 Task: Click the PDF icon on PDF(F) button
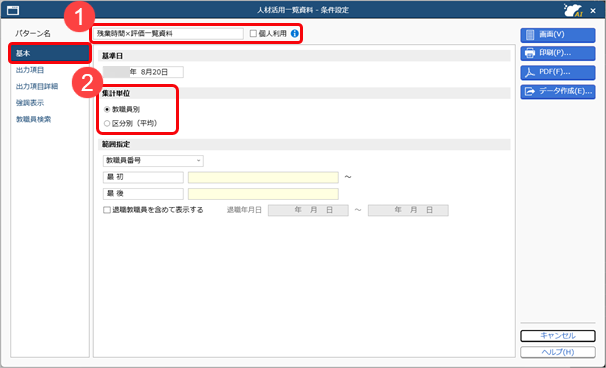[x=530, y=72]
